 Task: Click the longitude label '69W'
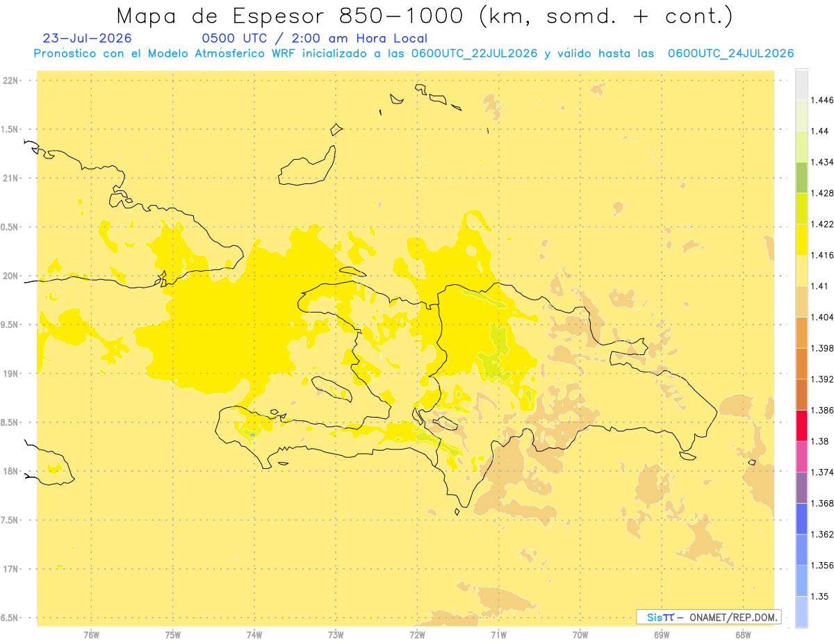click(662, 634)
